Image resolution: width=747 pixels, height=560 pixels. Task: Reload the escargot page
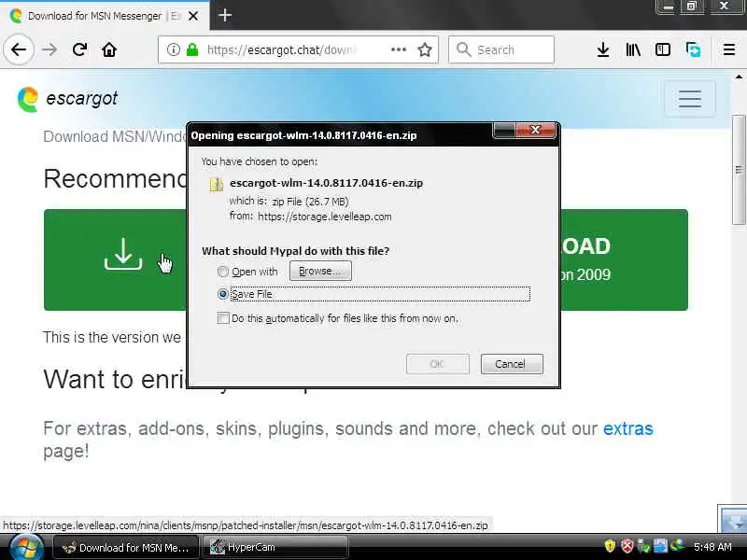click(x=79, y=49)
